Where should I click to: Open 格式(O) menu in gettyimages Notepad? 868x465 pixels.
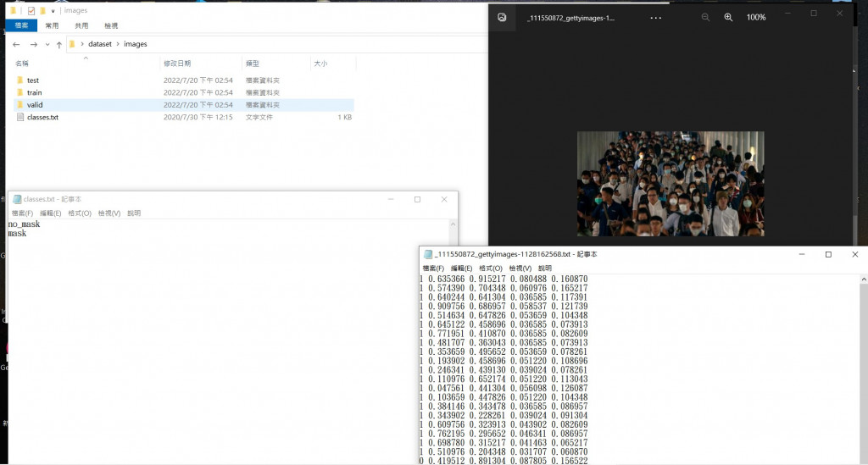coord(491,268)
